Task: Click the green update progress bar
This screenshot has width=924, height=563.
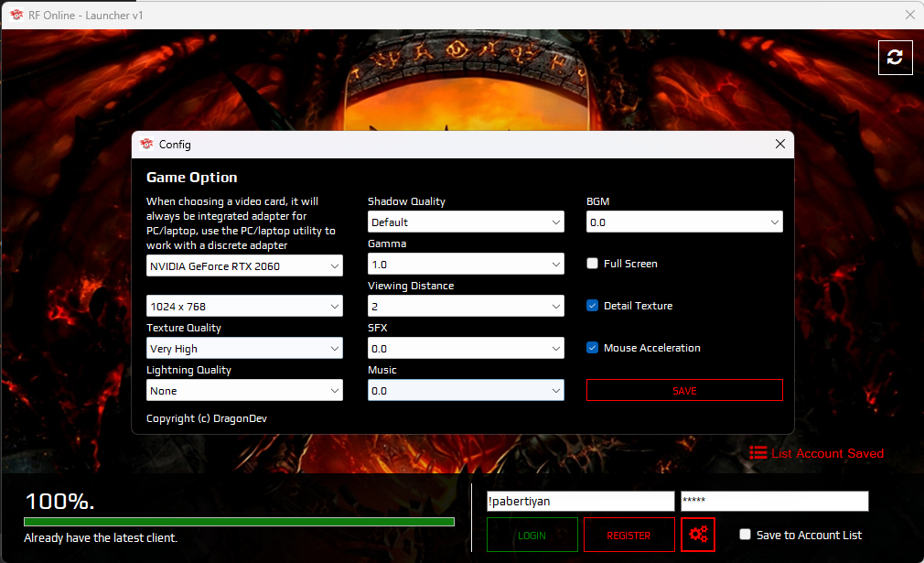Action: coord(240,522)
